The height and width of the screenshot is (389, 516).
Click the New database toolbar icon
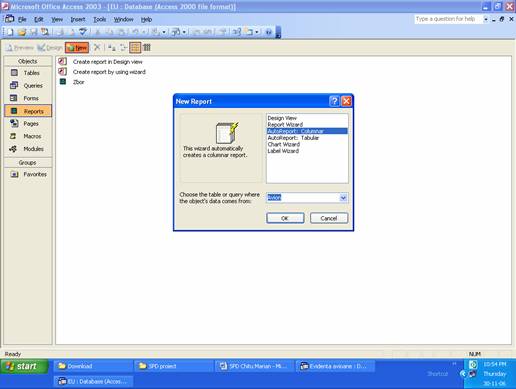(10, 32)
